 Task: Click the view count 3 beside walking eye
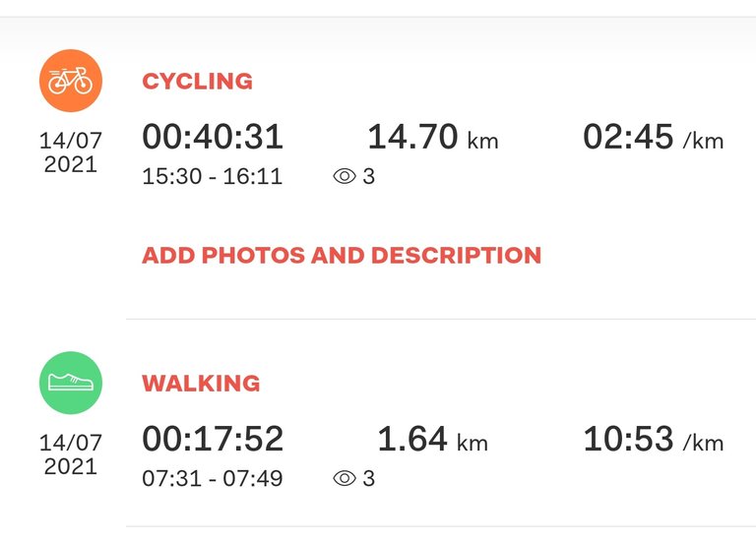coord(369,478)
